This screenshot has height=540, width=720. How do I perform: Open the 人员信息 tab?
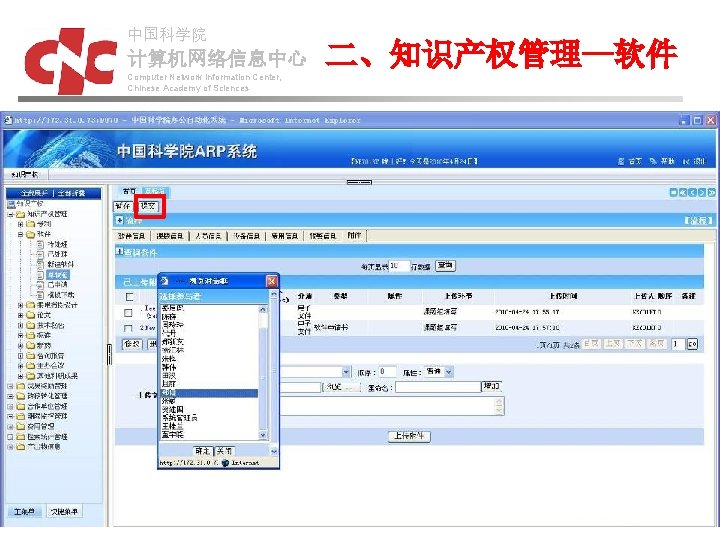(x=208, y=236)
